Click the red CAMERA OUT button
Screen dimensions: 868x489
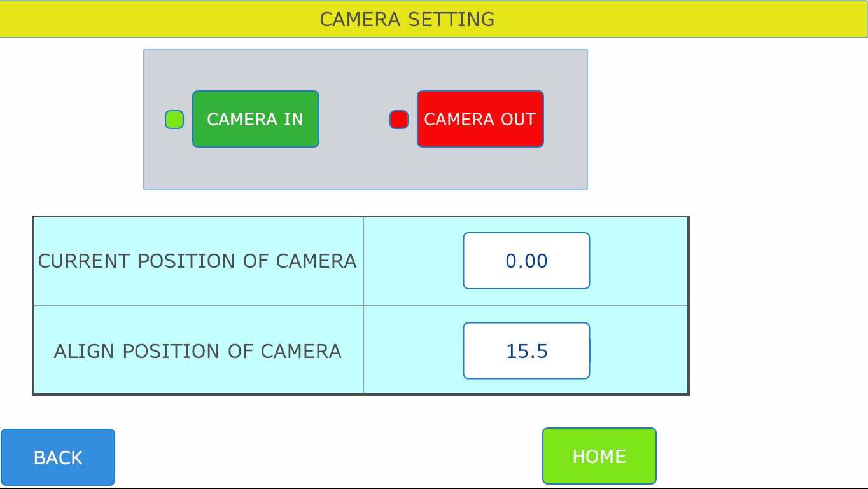tap(480, 119)
